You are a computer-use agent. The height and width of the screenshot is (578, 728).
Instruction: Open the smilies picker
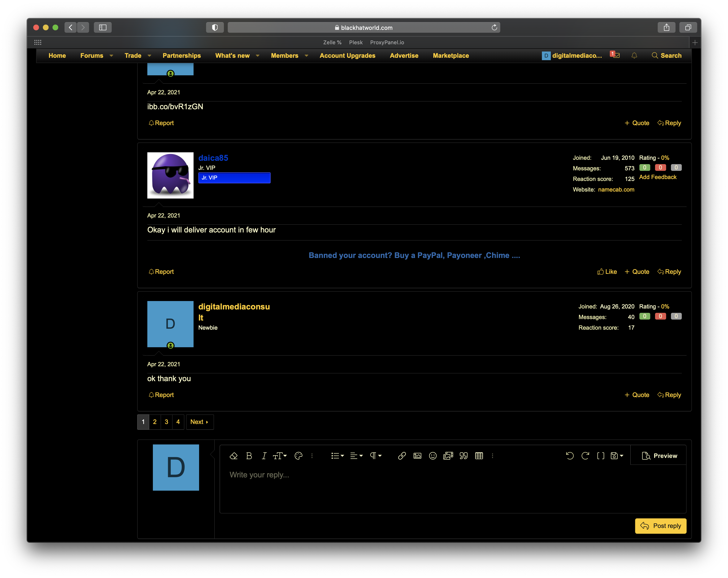pos(433,456)
